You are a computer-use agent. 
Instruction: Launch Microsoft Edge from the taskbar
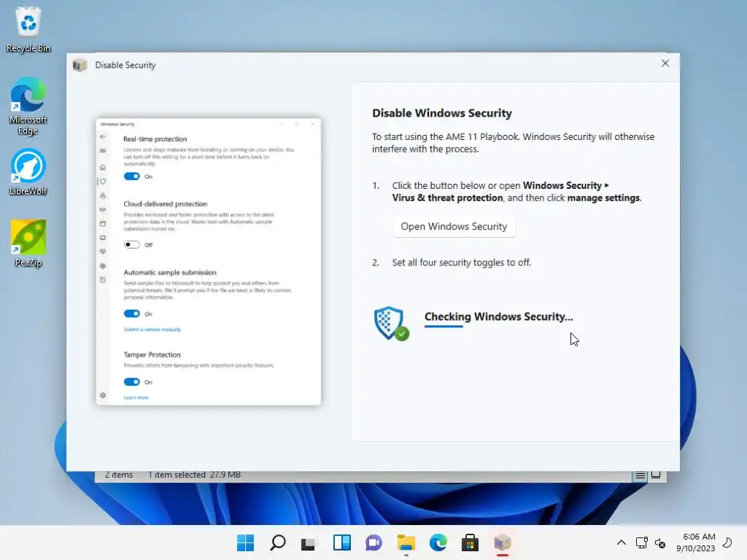[438, 542]
